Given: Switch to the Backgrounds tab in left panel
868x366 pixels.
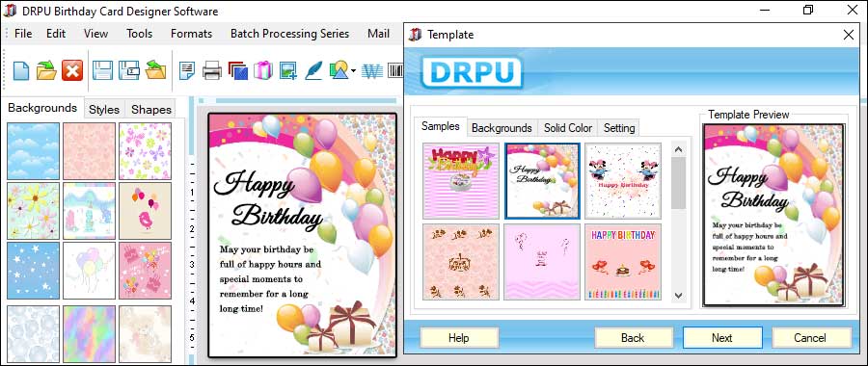Looking at the screenshot, I should tap(42, 108).
